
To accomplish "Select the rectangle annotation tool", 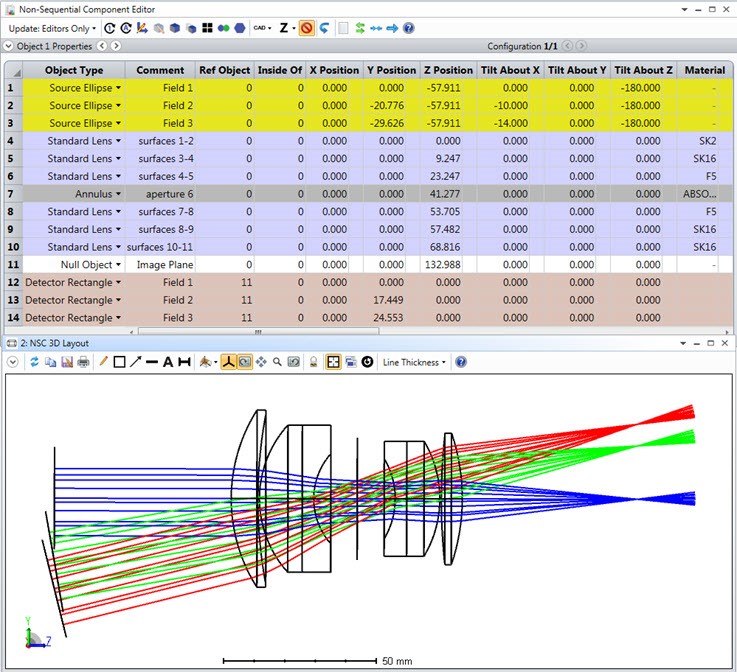I will pos(119,362).
